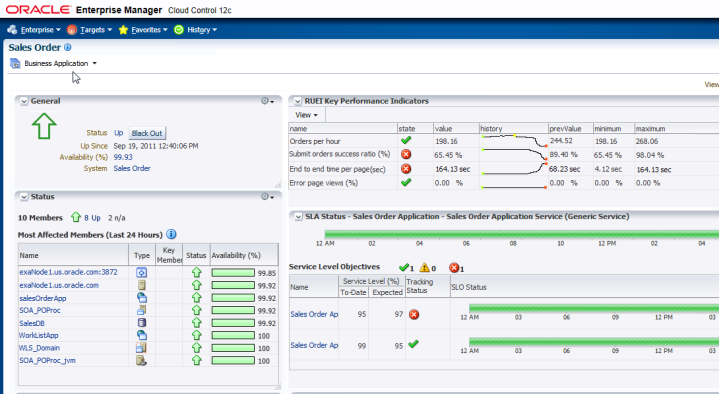Open exaNode1.us.oracle.com:3872 member link
The width and height of the screenshot is (719, 394).
68,272
